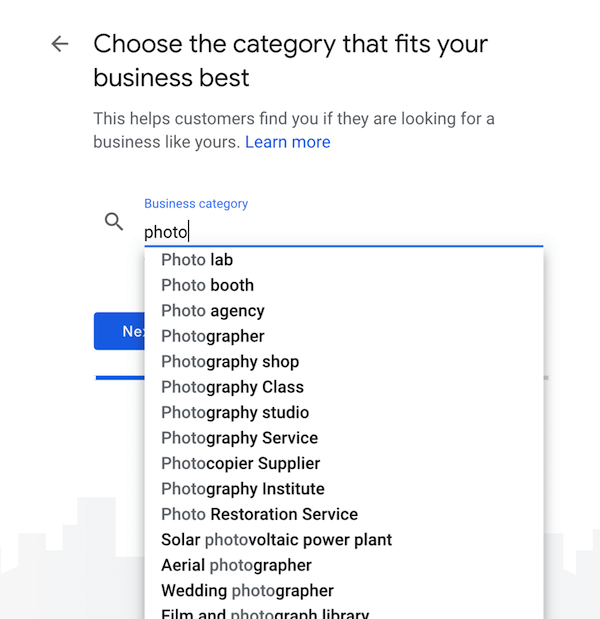The height and width of the screenshot is (619, 600).
Task: Go back using the arrow icon
Action: coord(60,44)
